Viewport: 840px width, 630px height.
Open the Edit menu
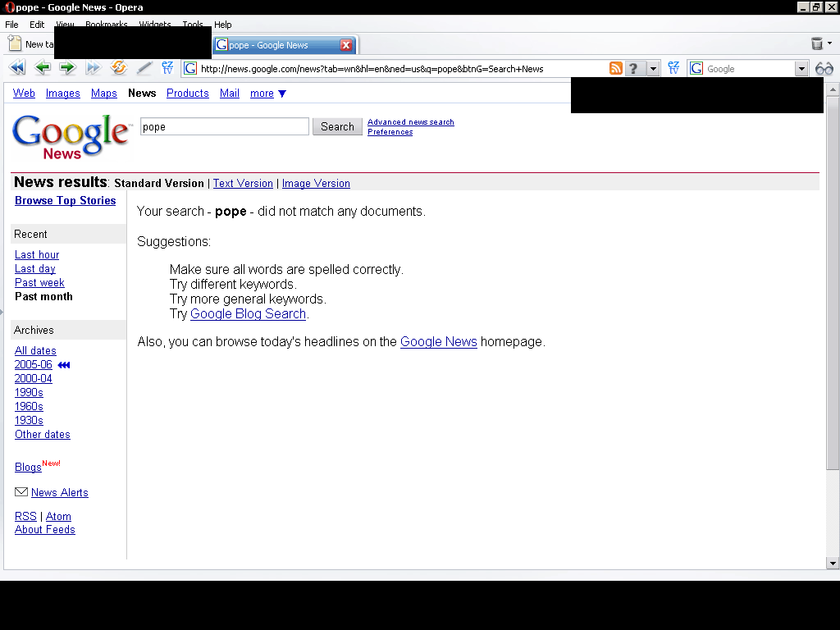click(37, 24)
